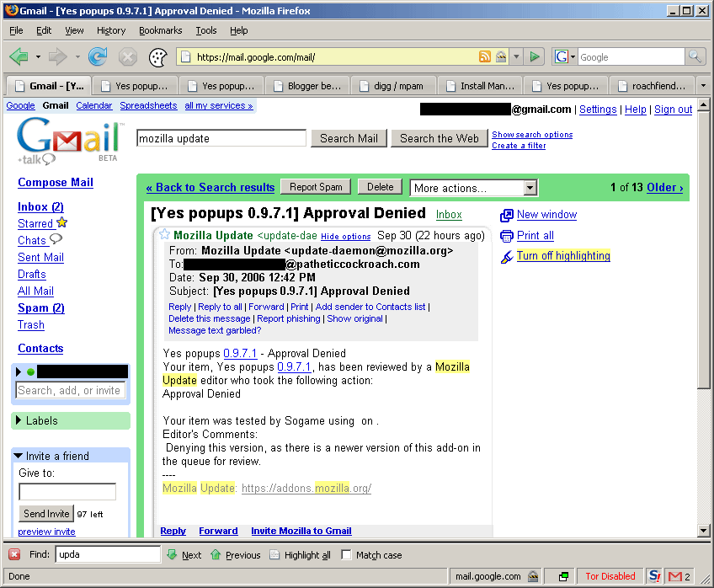Viewport: 714px width, 588px height.
Task: Click the green window icon in the status bar
Action: click(x=563, y=576)
